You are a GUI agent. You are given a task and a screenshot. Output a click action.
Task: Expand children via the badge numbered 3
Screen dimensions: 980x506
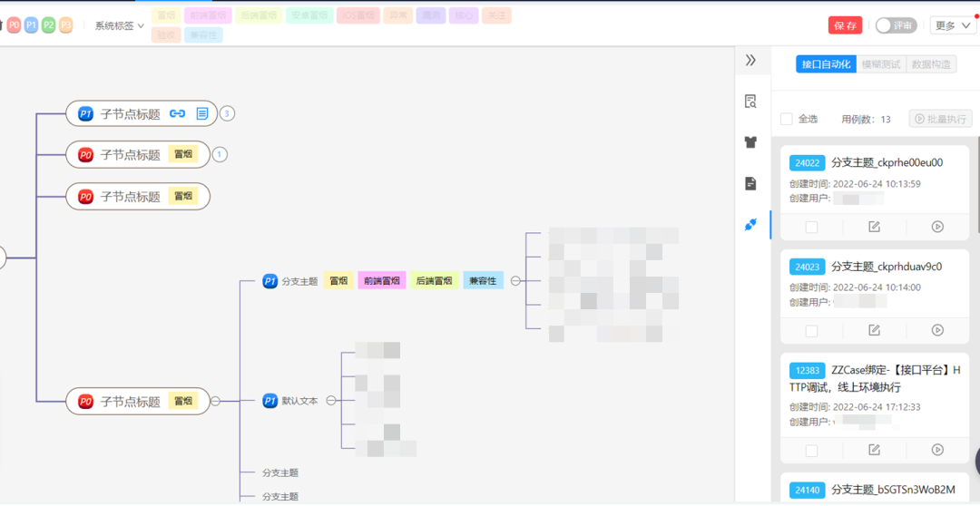pos(227,113)
